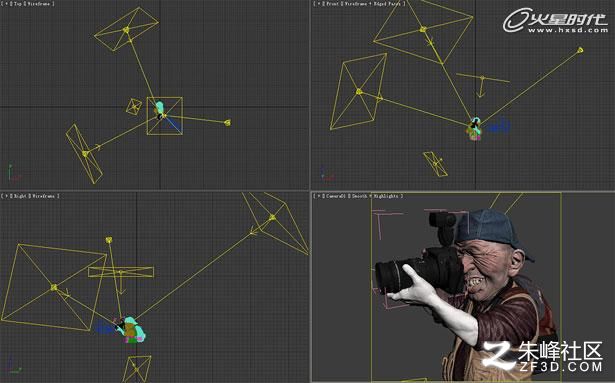Select large left area light in Right view
This screenshot has width=615, height=383.
pos(54,288)
